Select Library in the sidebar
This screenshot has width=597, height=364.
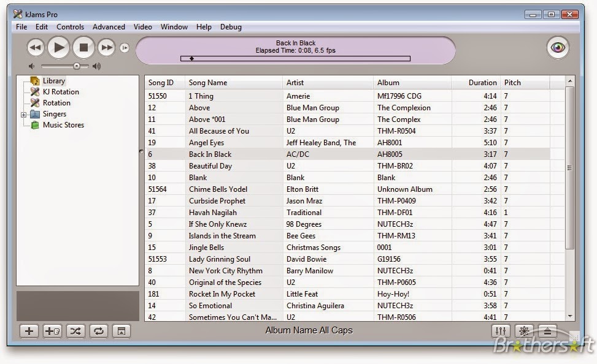(x=53, y=81)
